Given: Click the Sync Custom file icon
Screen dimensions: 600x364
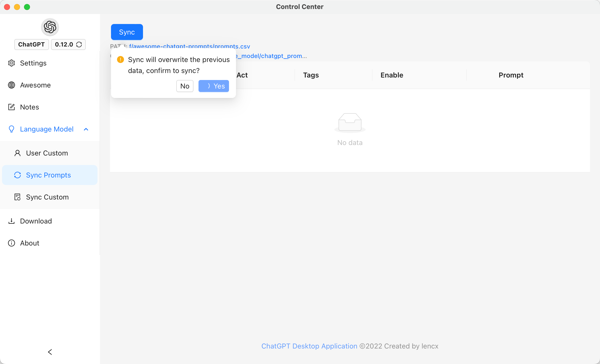Looking at the screenshot, I should [x=17, y=197].
